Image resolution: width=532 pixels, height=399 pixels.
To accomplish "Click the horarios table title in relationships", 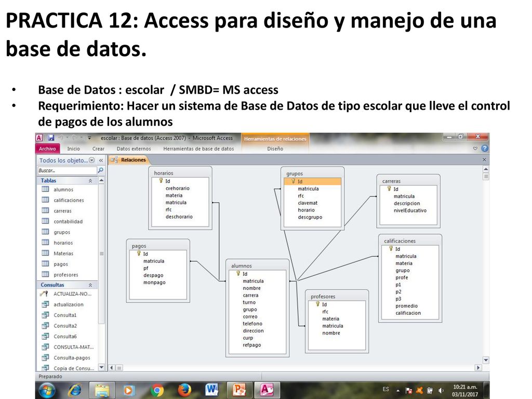I will pyautogui.click(x=164, y=173).
